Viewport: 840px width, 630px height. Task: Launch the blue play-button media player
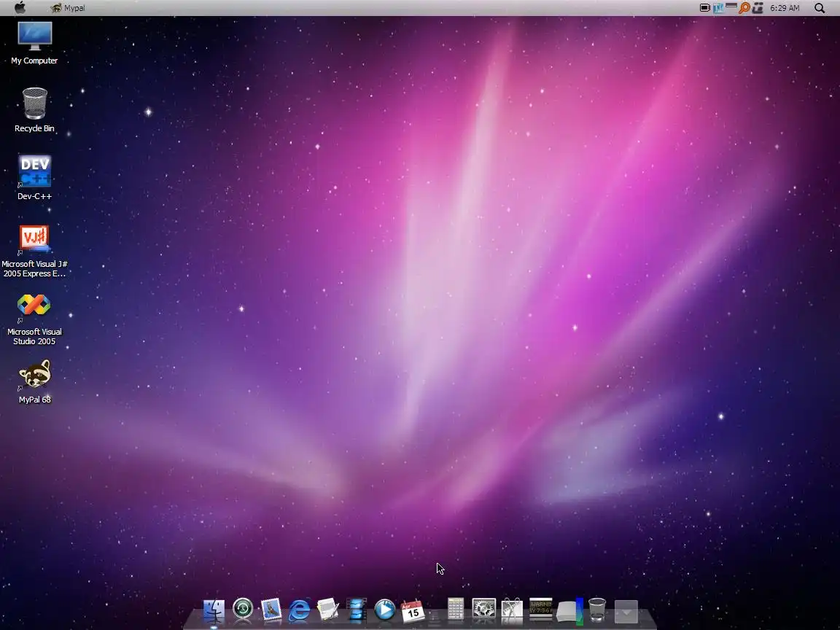point(385,610)
